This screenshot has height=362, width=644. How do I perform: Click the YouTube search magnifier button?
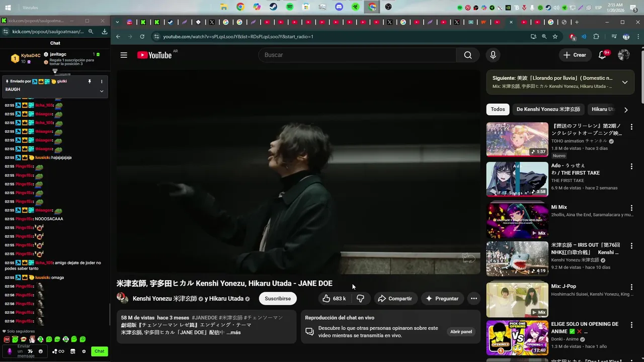click(468, 55)
